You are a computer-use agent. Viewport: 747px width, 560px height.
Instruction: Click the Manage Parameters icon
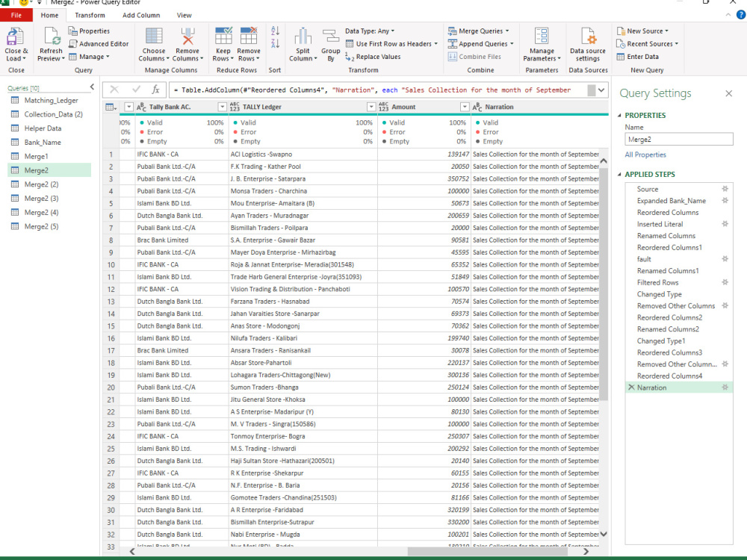tap(542, 37)
